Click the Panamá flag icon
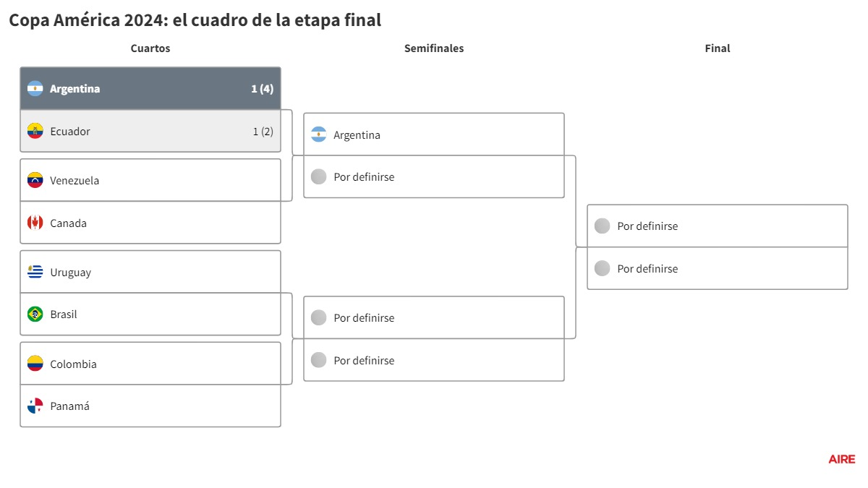The height and width of the screenshot is (488, 868). click(x=35, y=406)
